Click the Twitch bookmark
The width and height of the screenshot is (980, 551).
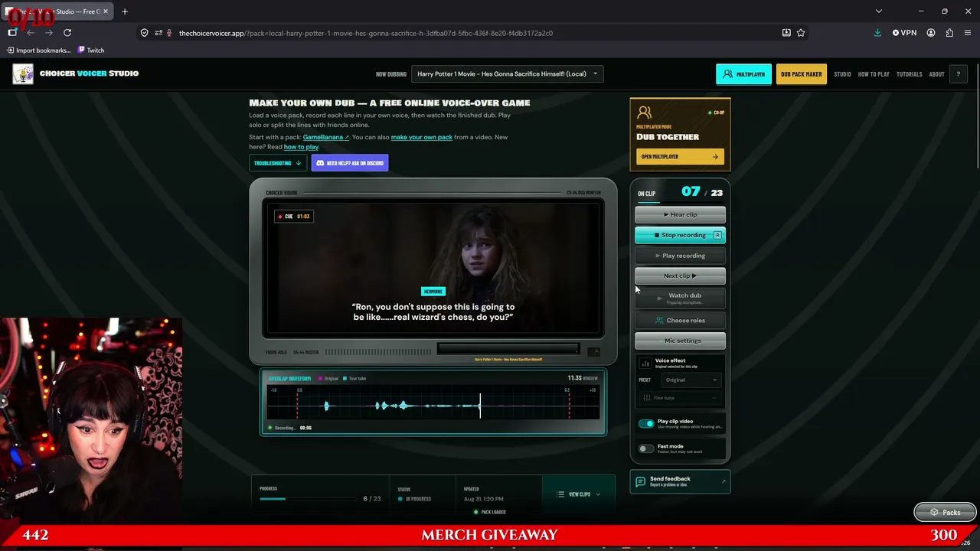point(91,51)
